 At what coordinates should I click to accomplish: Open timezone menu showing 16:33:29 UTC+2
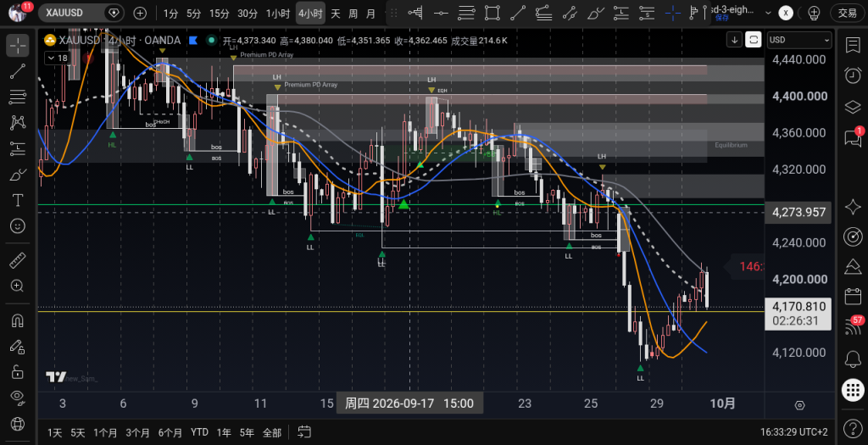(x=793, y=431)
